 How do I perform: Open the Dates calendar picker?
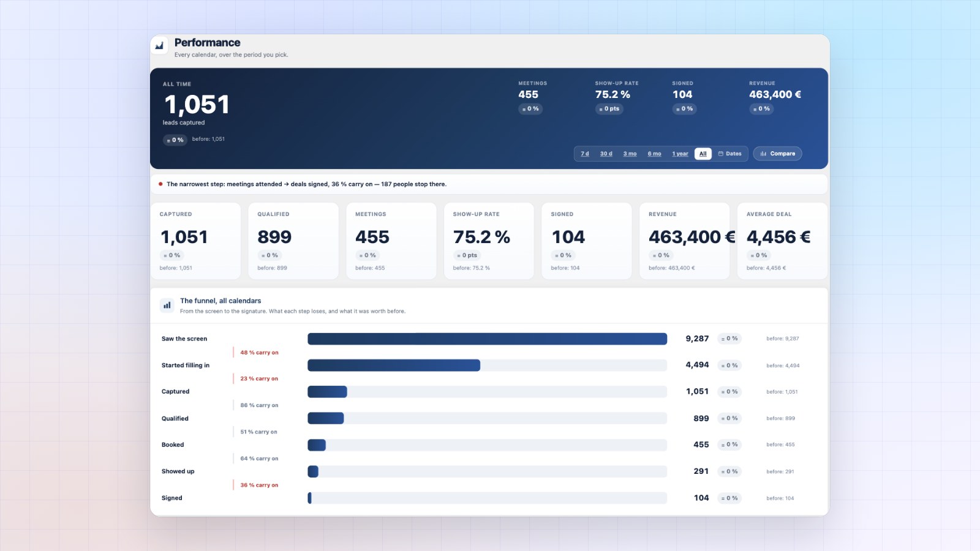click(x=729, y=154)
